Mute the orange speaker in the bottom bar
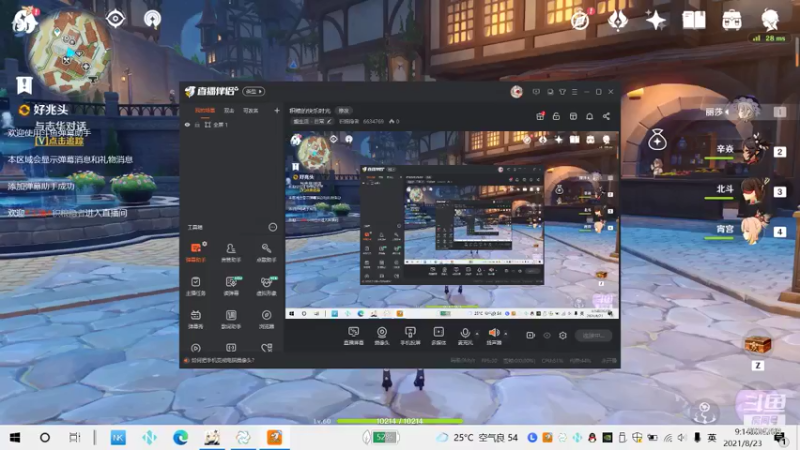This screenshot has height=450, width=800. [x=493, y=336]
